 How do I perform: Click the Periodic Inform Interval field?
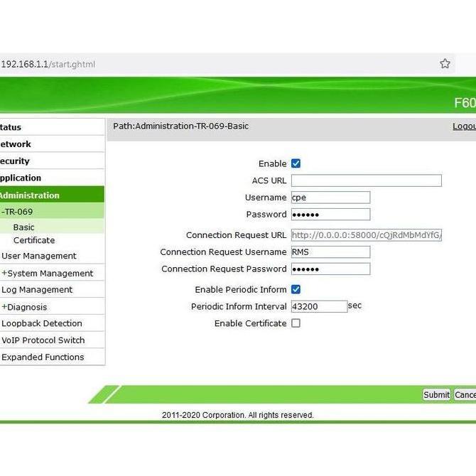318,306
